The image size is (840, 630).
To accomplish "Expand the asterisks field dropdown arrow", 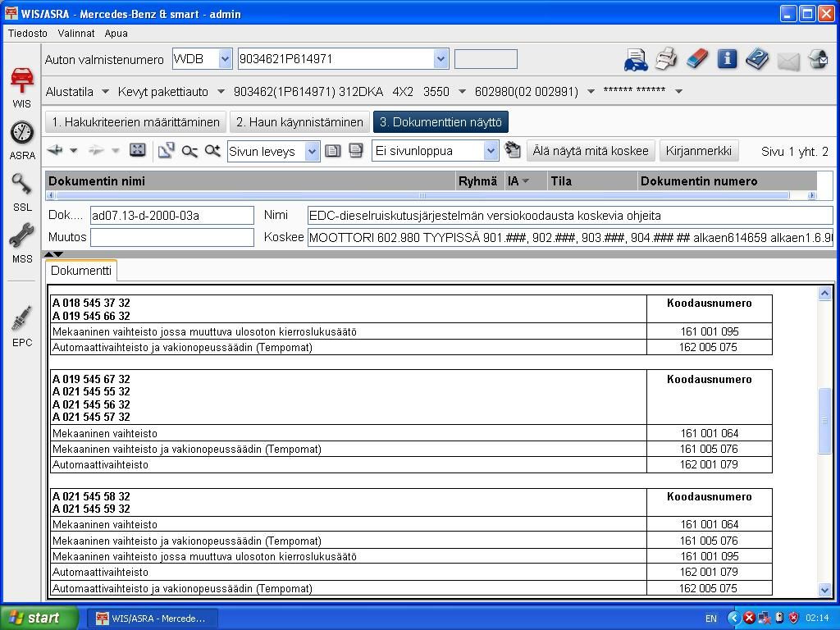I will pyautogui.click(x=678, y=92).
